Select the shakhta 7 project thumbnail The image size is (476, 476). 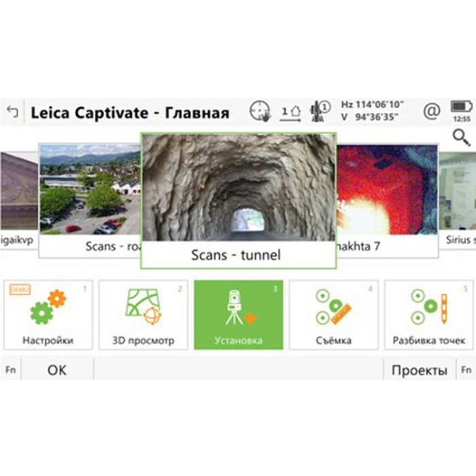click(x=388, y=201)
